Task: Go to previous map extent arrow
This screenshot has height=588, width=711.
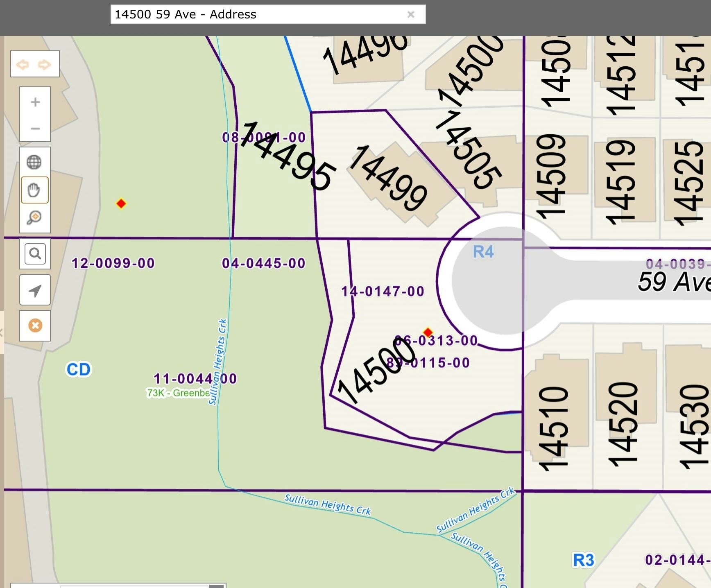Action: (23, 64)
